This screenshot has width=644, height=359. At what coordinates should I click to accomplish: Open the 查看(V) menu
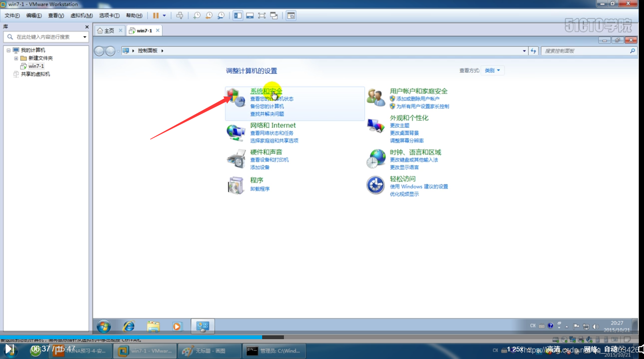[56, 16]
